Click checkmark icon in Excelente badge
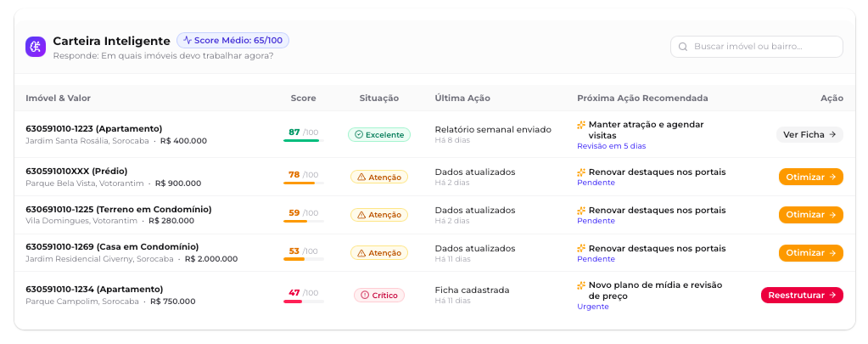 pyautogui.click(x=358, y=134)
